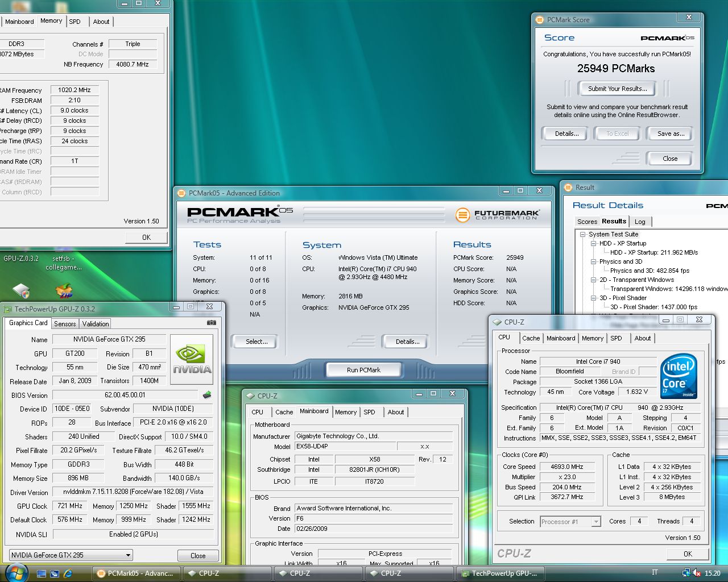The height and width of the screenshot is (582, 728).
Task: Open the GPU-Z.0.3.2 desktop shortcut icon
Action: coord(21,291)
